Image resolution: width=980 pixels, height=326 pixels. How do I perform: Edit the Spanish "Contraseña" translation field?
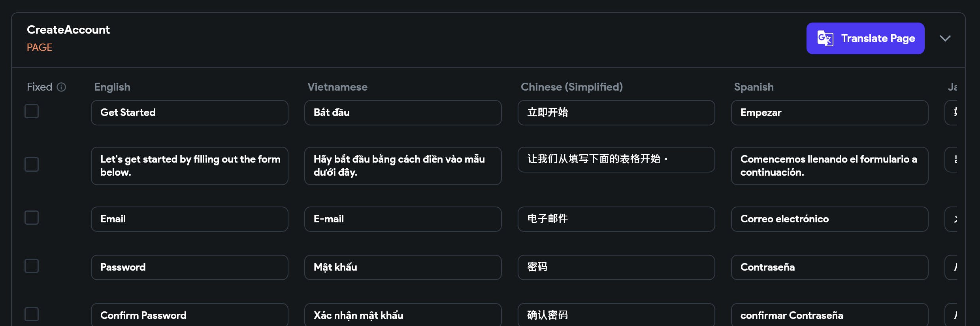(x=829, y=267)
